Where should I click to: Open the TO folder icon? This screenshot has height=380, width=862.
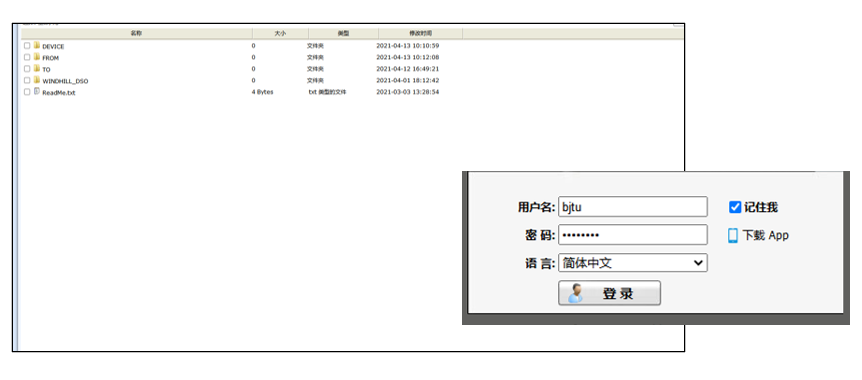click(x=37, y=69)
